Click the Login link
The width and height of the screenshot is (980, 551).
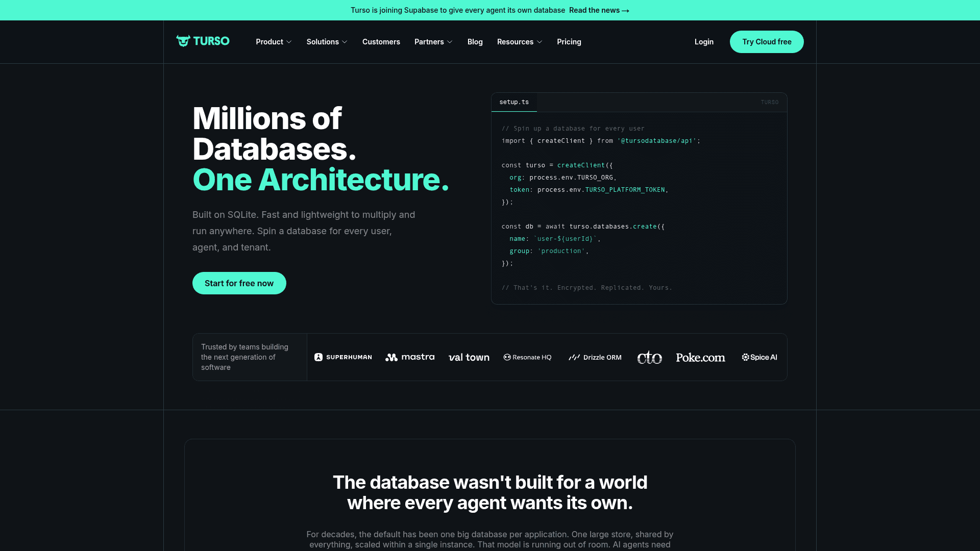[x=704, y=42]
